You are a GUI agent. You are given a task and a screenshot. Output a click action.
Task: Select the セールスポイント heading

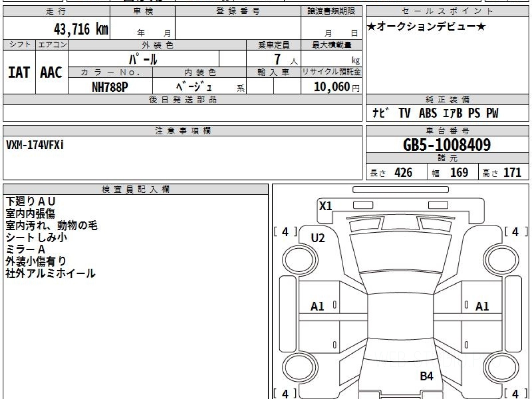coord(448,12)
